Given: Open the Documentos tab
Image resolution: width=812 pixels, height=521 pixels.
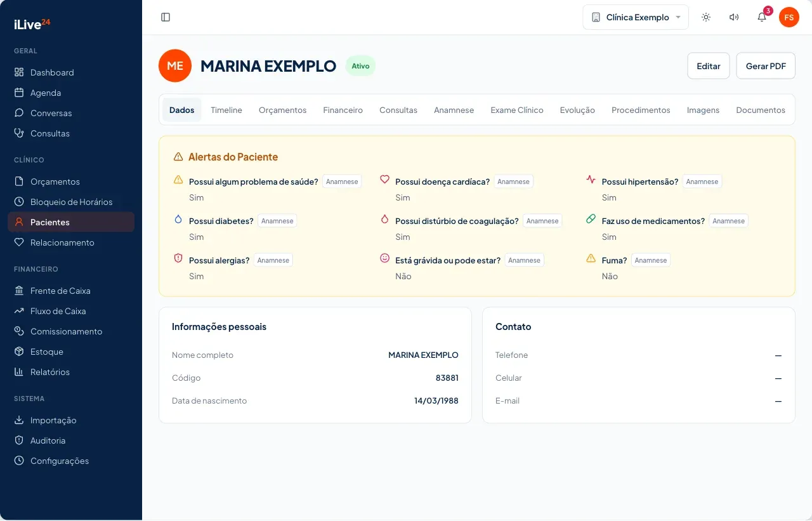Looking at the screenshot, I should click(x=761, y=110).
